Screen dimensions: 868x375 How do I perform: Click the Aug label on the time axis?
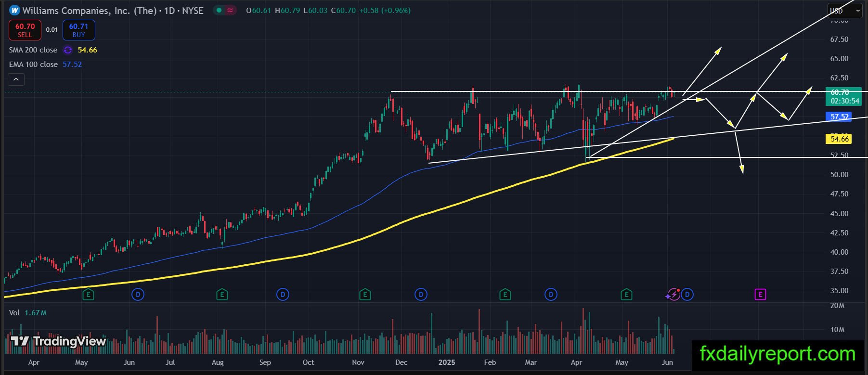point(218,362)
